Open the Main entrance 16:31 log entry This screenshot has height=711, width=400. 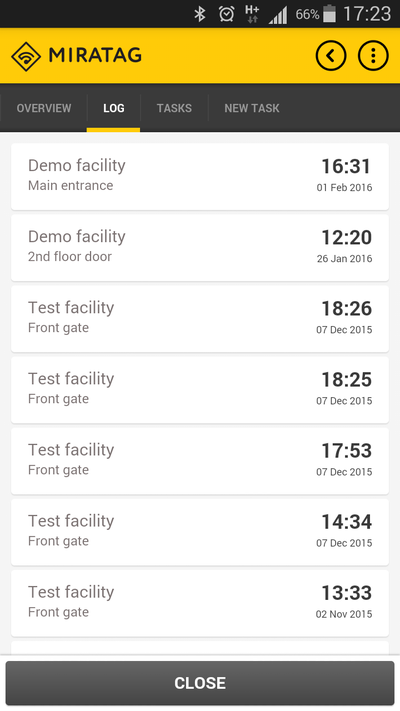[200, 176]
